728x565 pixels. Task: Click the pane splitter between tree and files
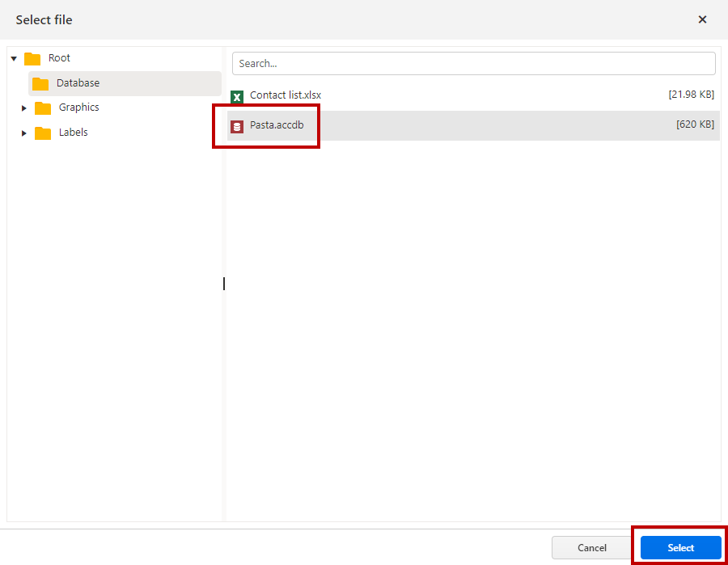click(224, 284)
